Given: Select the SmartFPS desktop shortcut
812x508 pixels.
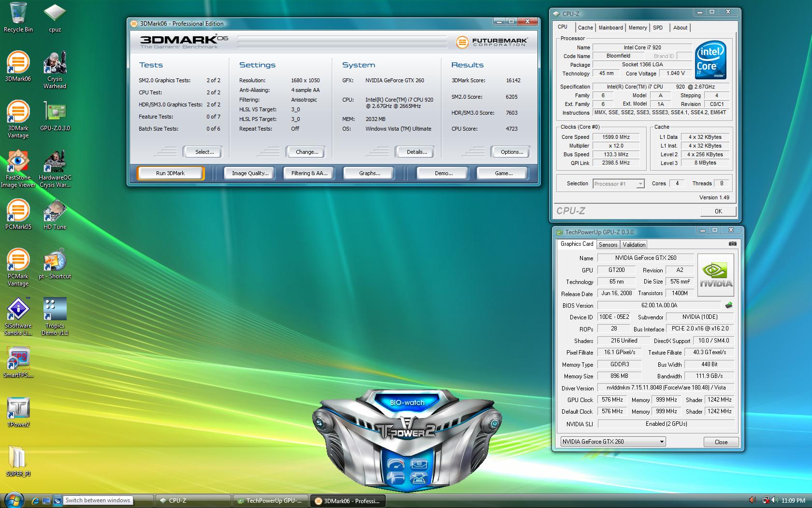Looking at the screenshot, I should 18,362.
